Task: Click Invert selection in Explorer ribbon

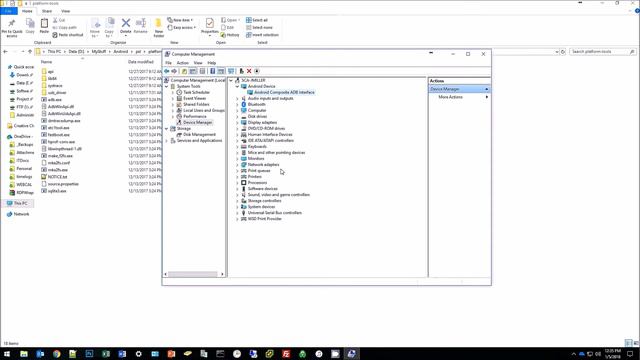Action: click(262, 35)
